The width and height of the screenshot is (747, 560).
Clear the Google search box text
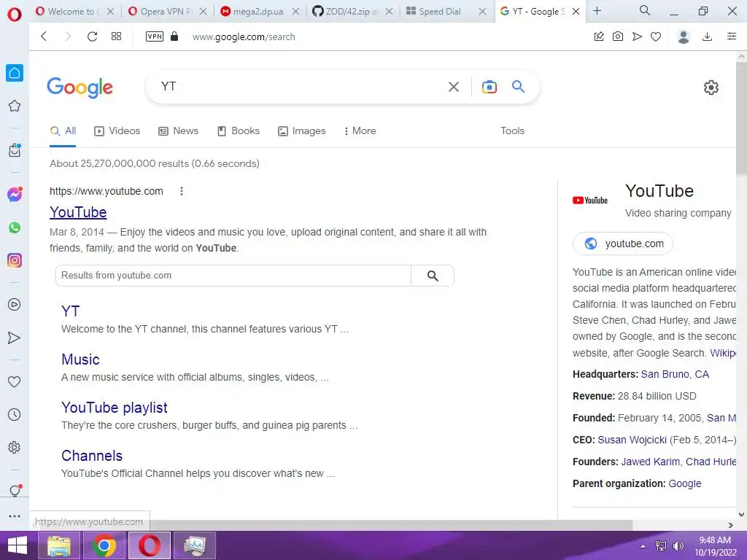click(454, 87)
